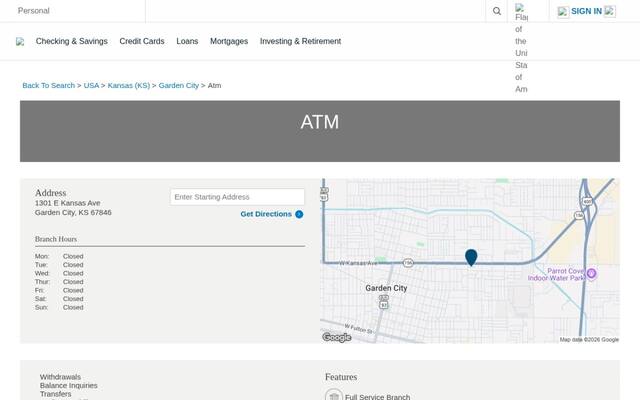Click the Features heading
This screenshot has width=640, height=400.
[341, 377]
